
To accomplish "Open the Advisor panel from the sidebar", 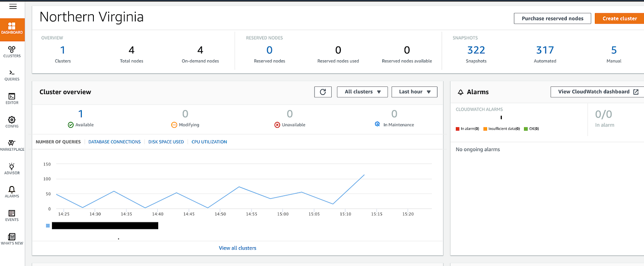I will coord(12,168).
